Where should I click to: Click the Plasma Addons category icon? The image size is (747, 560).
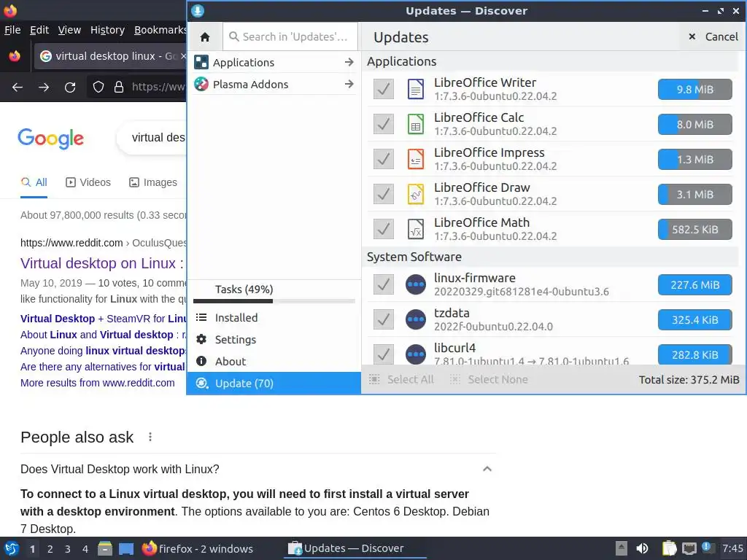201,84
